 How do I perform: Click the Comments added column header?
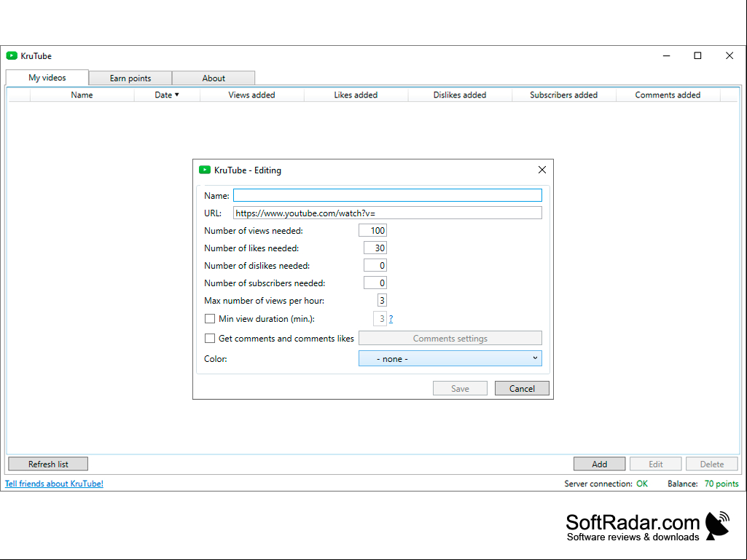click(668, 95)
